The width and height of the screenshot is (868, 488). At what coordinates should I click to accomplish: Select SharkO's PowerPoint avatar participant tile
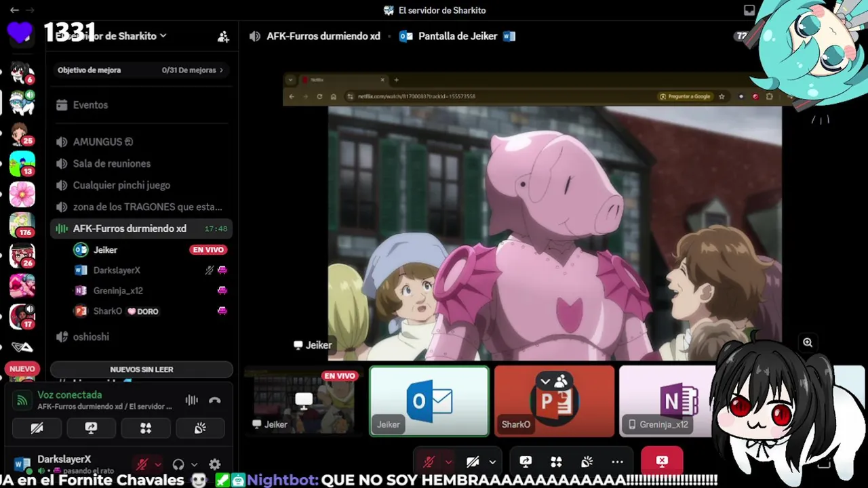pyautogui.click(x=554, y=401)
